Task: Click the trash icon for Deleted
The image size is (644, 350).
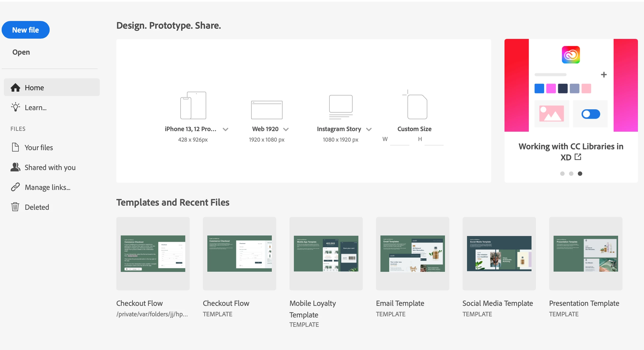Action: click(x=15, y=207)
